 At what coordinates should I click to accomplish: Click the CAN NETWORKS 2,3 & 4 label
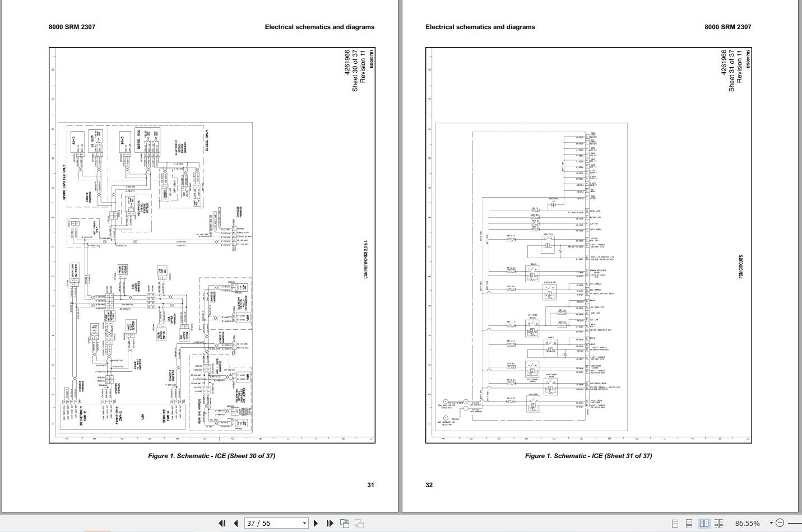coord(366,260)
